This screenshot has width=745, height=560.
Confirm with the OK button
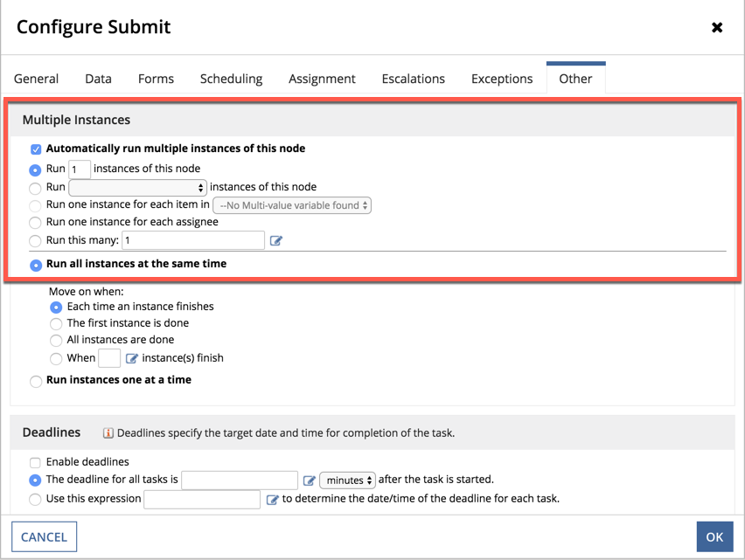[x=714, y=536]
